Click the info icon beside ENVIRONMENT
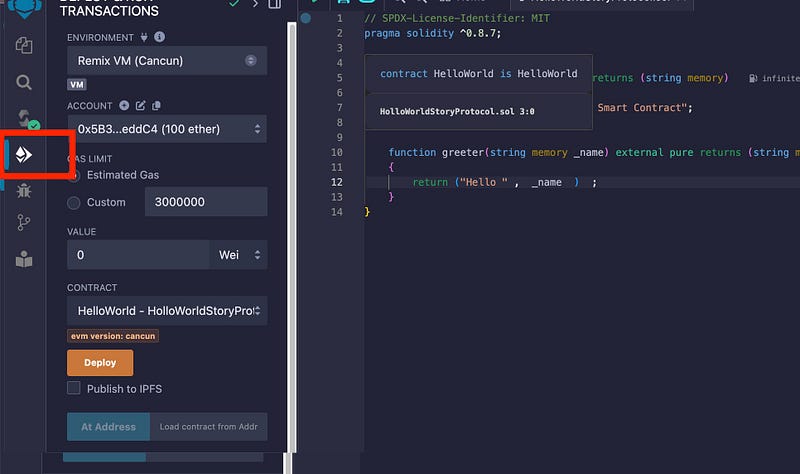 point(159,37)
